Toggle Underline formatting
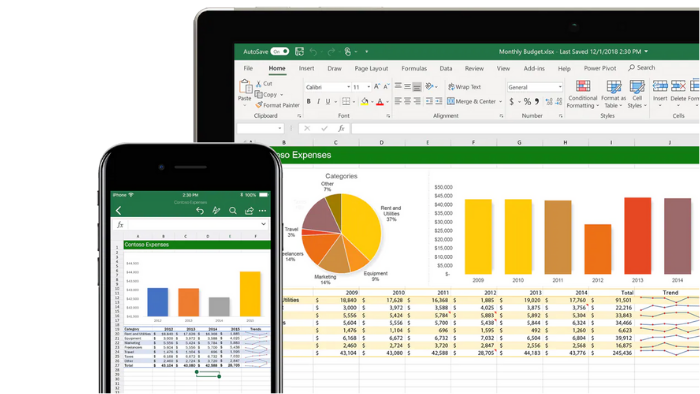Screen dimensions: 700x394 [328, 102]
